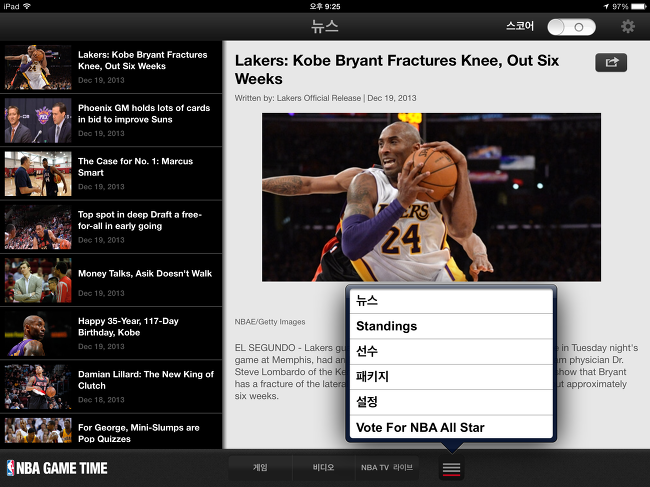This screenshot has width=650, height=487.
Task: Tap the 뉴스 page title in header
Action: [x=325, y=27]
